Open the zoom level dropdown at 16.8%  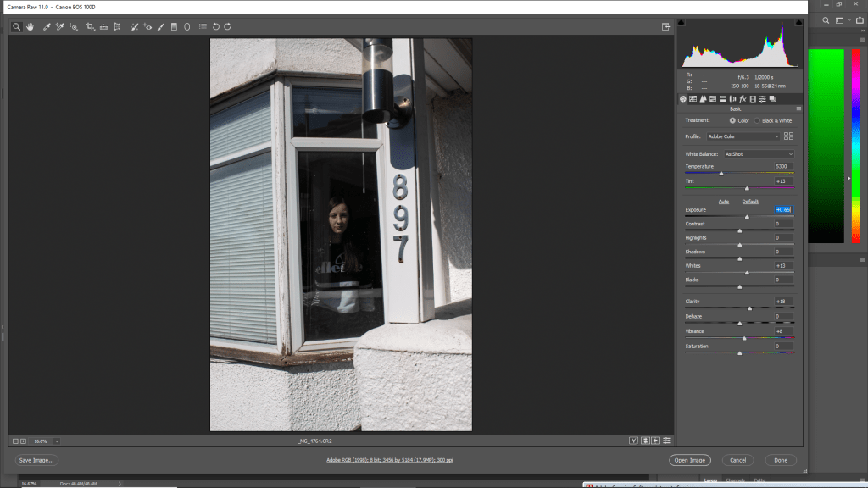[57, 441]
